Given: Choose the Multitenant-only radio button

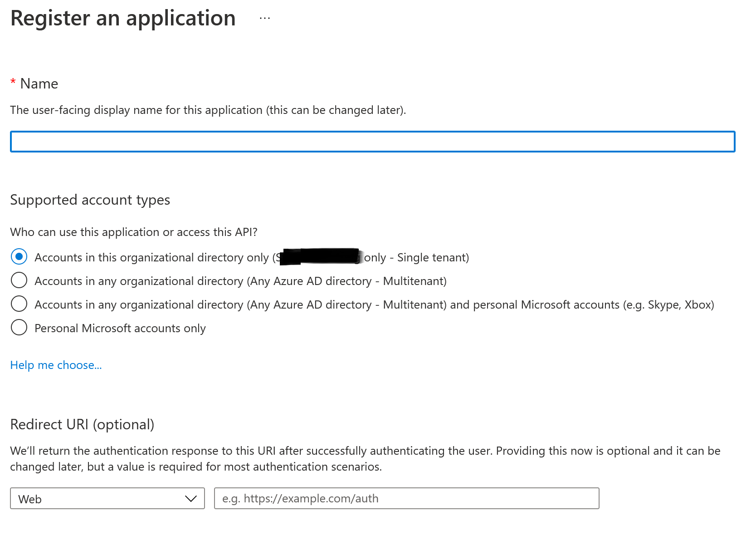Looking at the screenshot, I should click(19, 280).
